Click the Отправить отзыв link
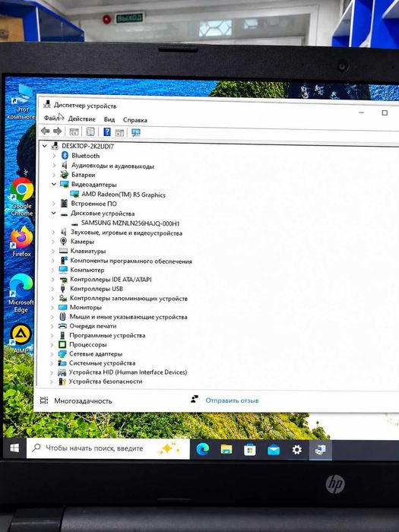 point(232,401)
